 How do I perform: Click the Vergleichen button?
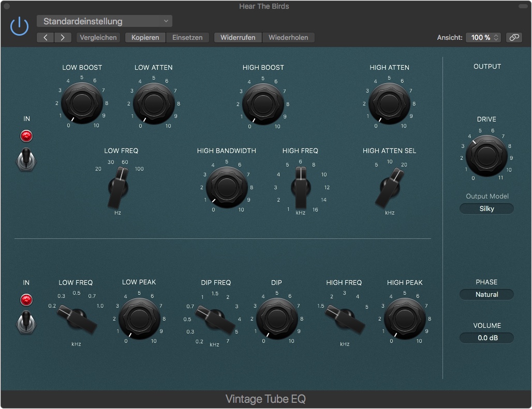click(98, 38)
